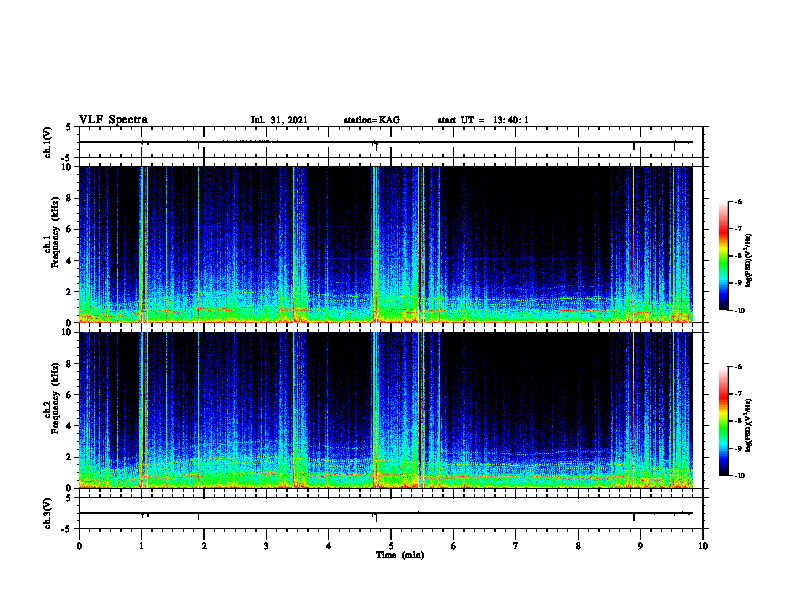This screenshot has height=612, width=792.
Task: Select the date text "Jul. 31, 2021"
Action: pyautogui.click(x=279, y=120)
